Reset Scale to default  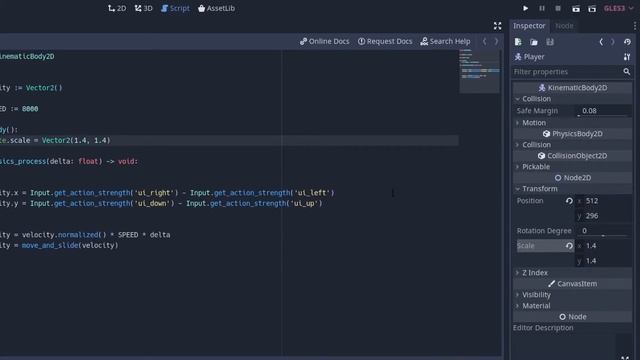(569, 246)
